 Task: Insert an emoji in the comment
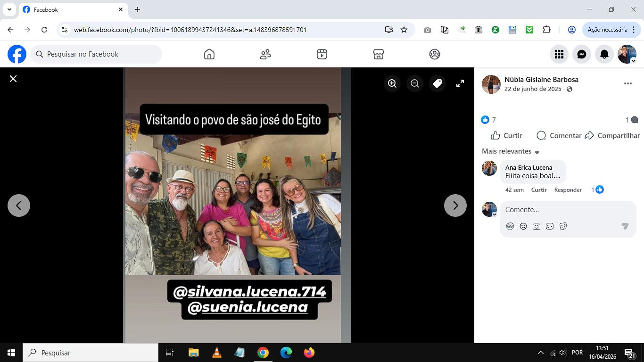click(523, 226)
